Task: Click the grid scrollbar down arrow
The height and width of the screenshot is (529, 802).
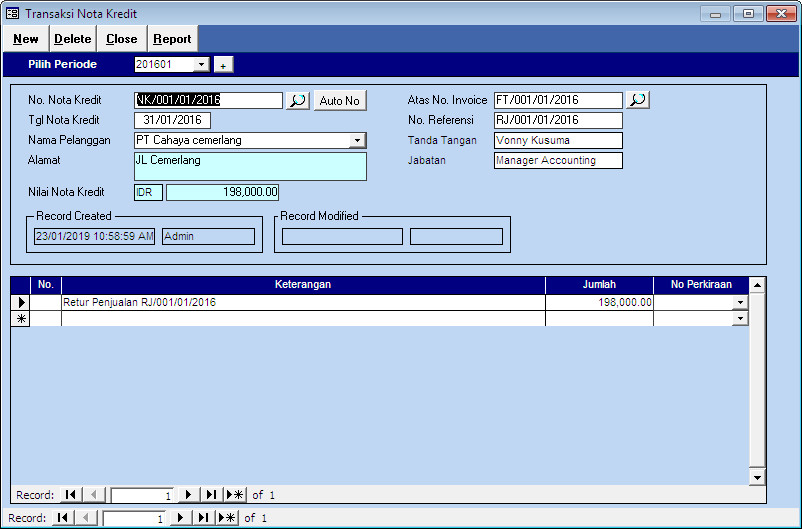Action: 757,478
